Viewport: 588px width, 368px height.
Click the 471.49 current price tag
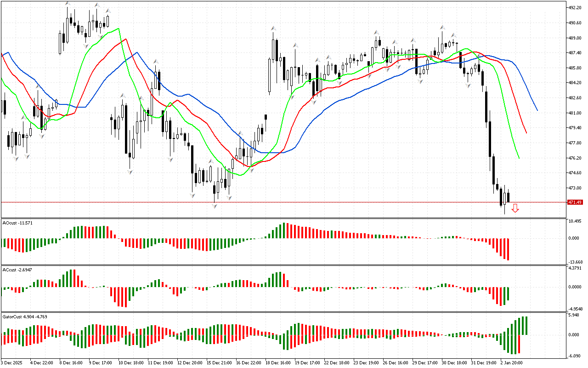[575, 202]
